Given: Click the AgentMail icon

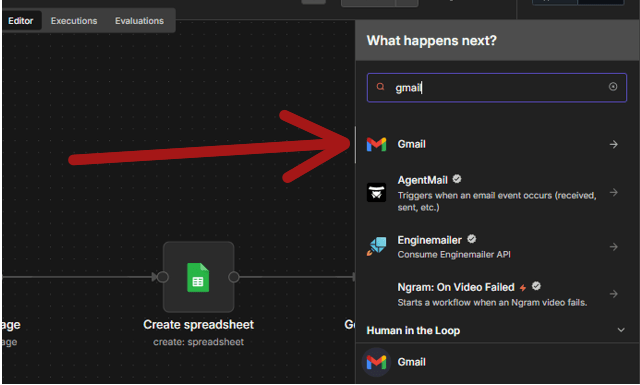Looking at the screenshot, I should [x=376, y=192].
